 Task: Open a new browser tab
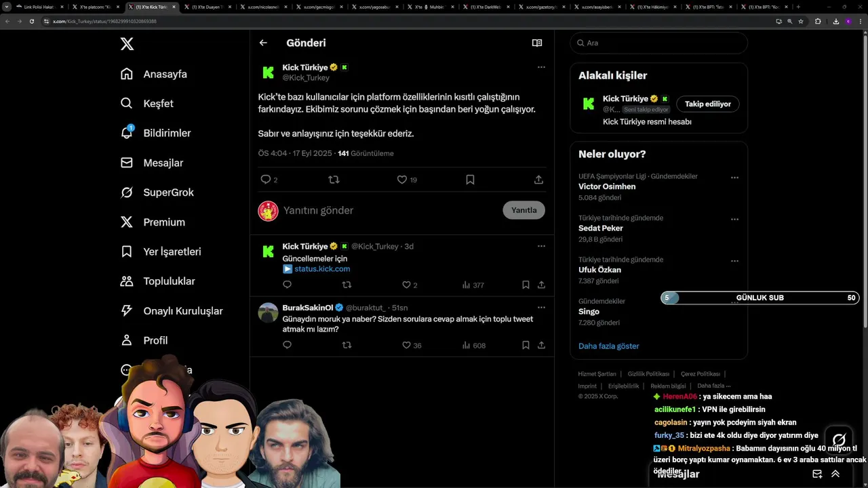coord(798,7)
